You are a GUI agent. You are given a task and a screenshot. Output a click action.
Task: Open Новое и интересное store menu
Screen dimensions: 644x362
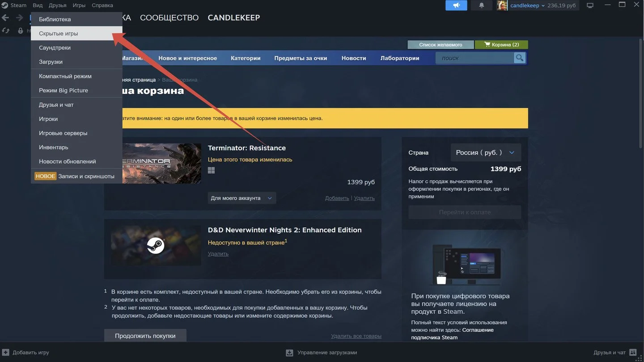pyautogui.click(x=188, y=58)
